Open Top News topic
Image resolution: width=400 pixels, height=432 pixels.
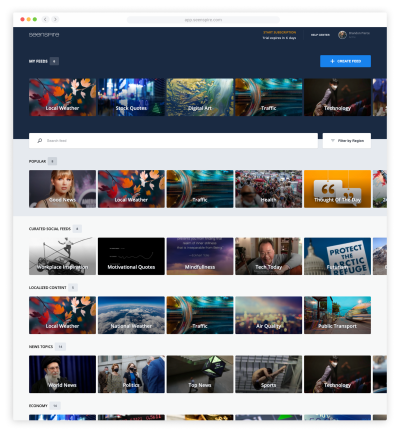point(200,374)
